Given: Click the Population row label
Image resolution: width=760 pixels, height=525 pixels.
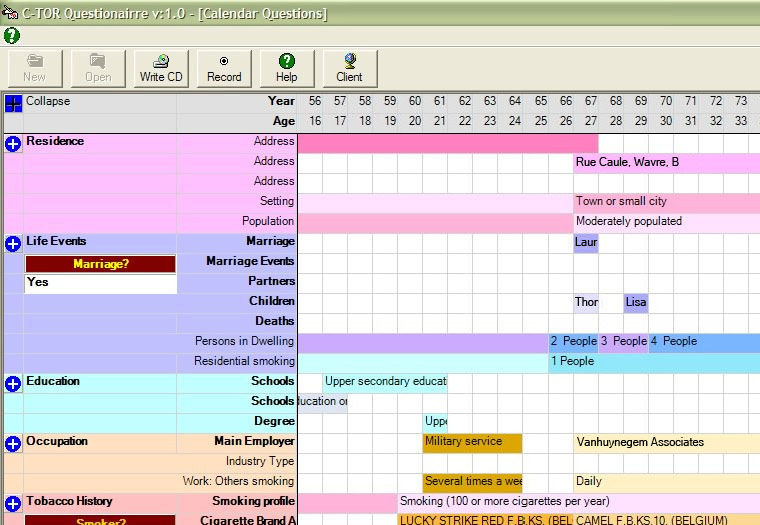Looking at the screenshot, I should 268,222.
